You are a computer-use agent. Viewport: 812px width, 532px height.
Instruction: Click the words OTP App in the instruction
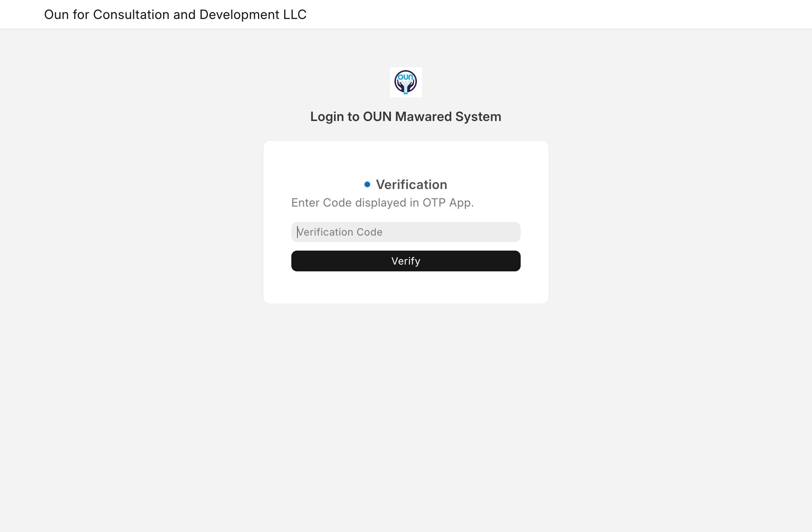coord(448,203)
